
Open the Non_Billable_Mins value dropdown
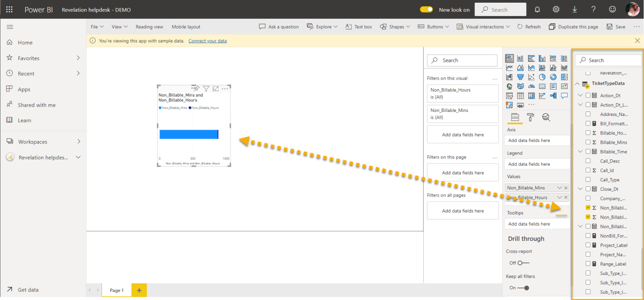[559, 188]
